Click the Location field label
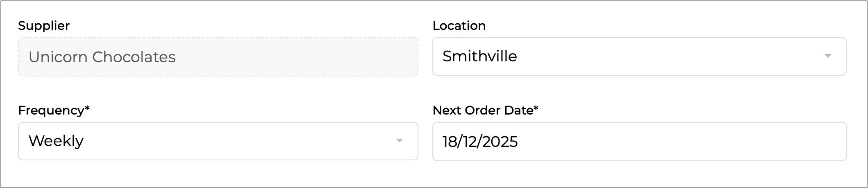The width and height of the screenshot is (868, 189). coord(459,26)
